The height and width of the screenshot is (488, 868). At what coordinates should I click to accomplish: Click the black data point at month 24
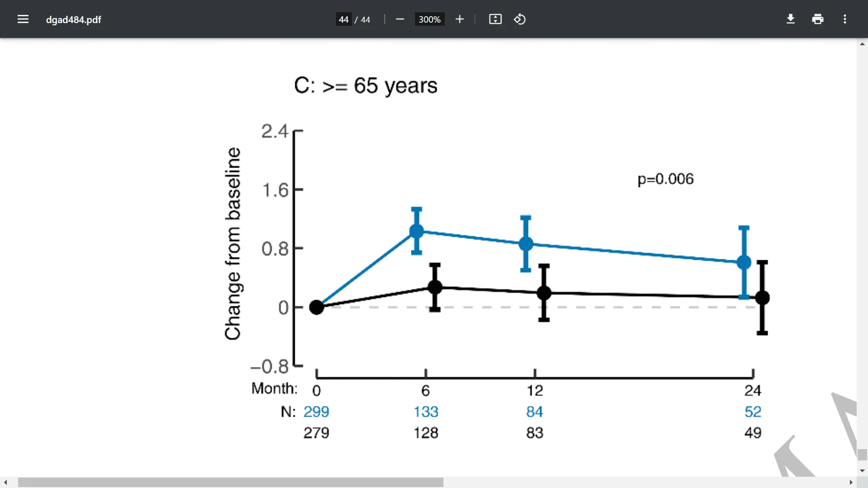tap(762, 298)
